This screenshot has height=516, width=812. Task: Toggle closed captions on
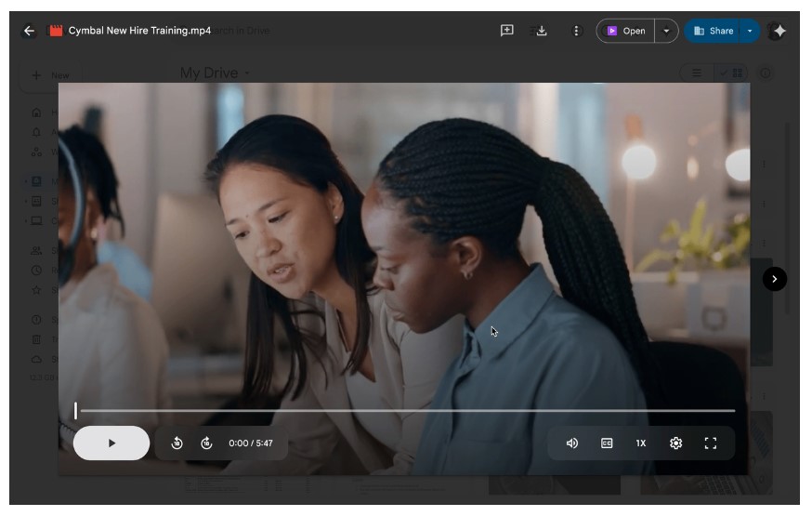click(x=607, y=443)
